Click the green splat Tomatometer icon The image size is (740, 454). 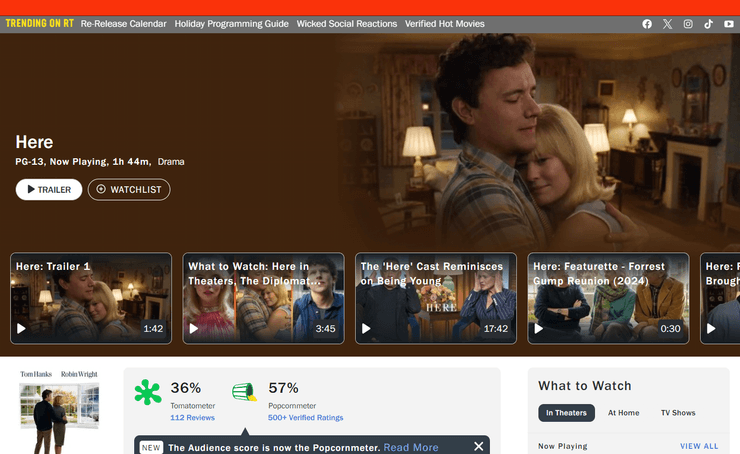pyautogui.click(x=148, y=393)
